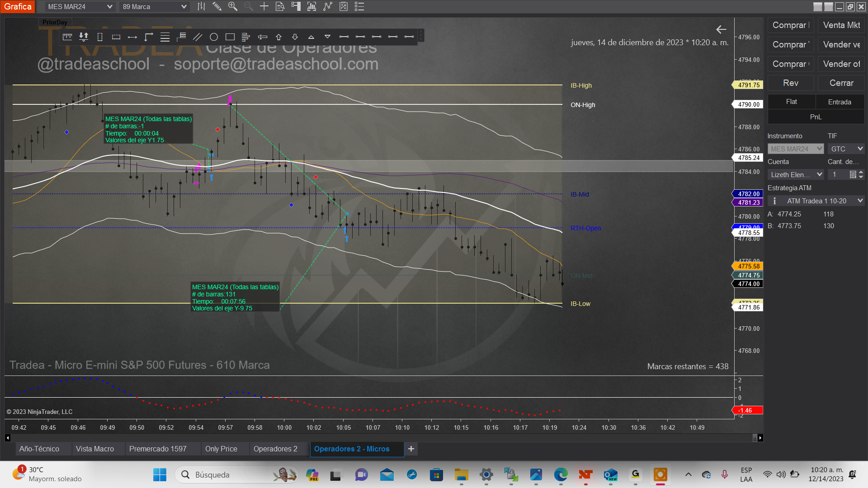
Task: Open the quantity calculator icon
Action: (x=853, y=174)
